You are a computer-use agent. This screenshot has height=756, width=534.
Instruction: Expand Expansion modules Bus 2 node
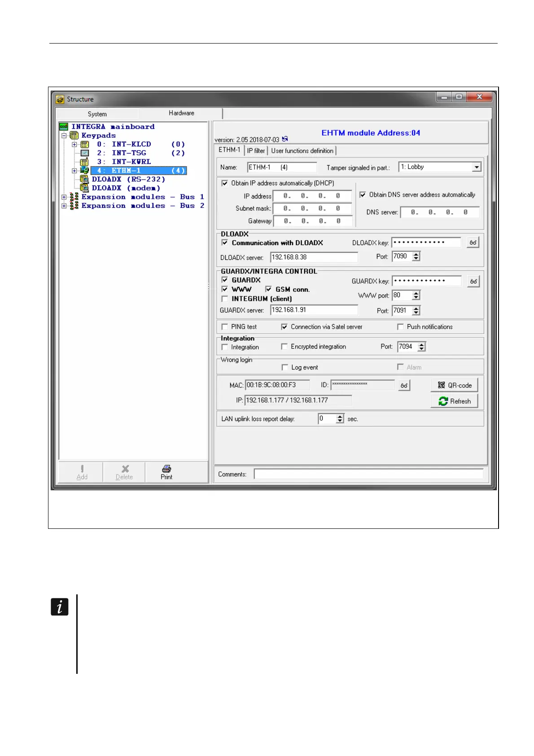(64, 206)
